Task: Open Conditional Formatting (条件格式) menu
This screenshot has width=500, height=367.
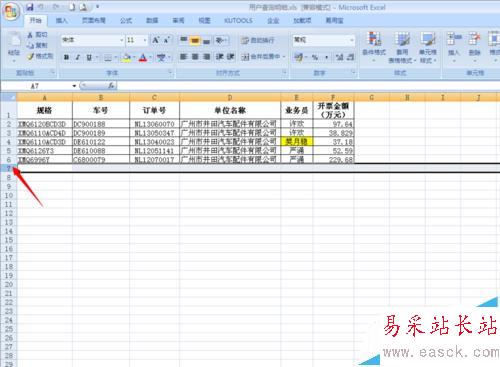Action: click(374, 47)
